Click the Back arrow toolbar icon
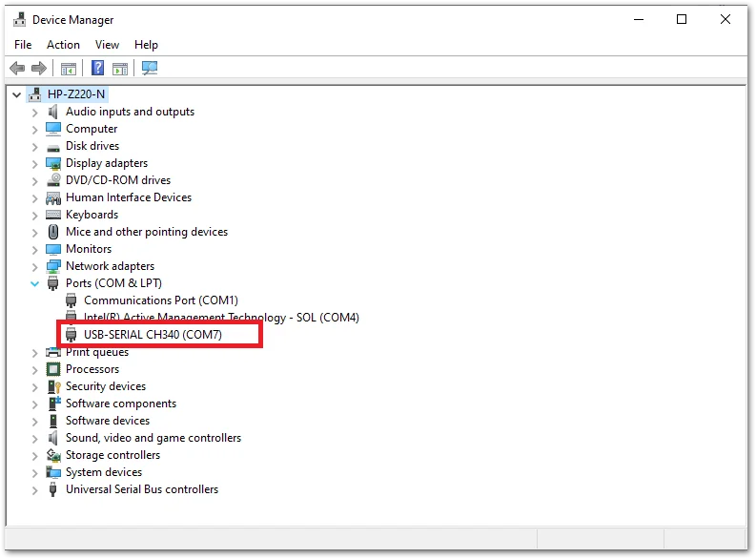Screen dimensions: 756x559 click(x=17, y=69)
